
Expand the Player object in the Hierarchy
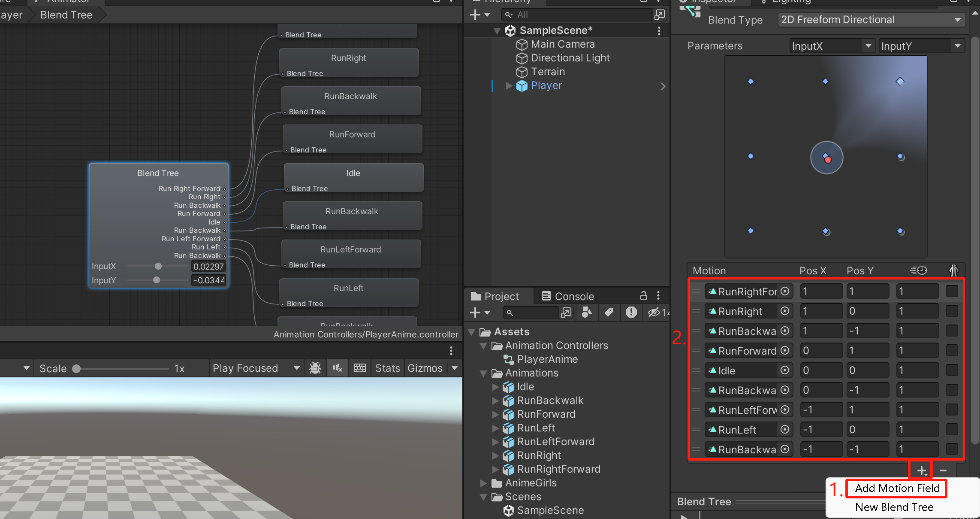tap(509, 86)
